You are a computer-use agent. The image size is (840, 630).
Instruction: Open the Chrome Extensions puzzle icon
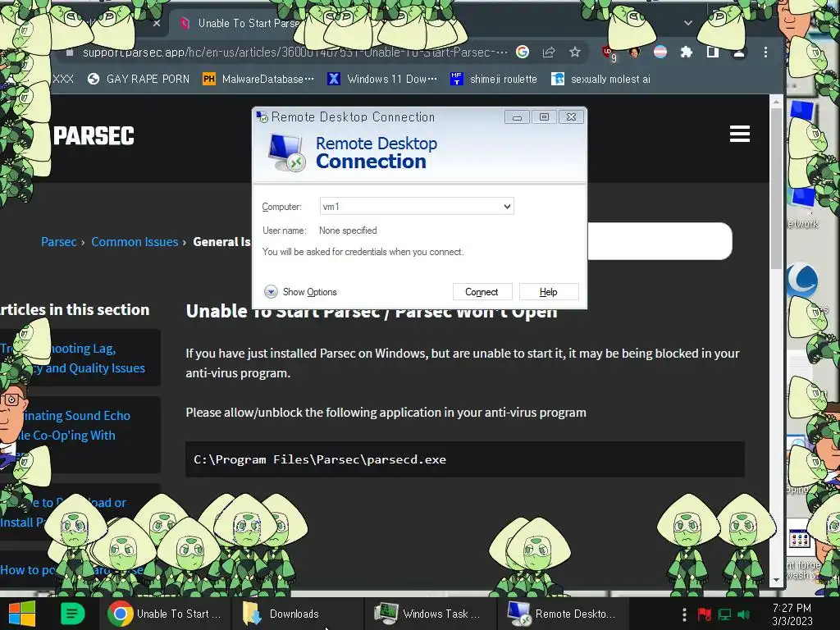[687, 52]
